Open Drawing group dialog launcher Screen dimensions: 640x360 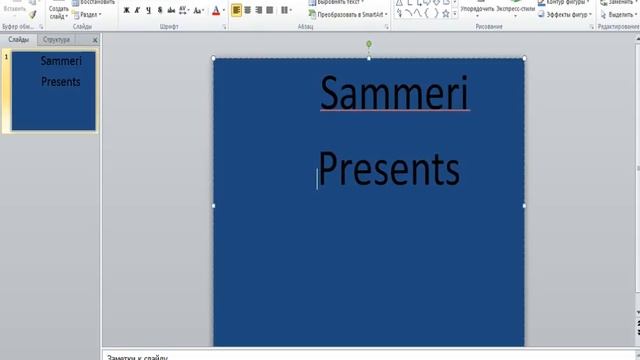(x=591, y=27)
